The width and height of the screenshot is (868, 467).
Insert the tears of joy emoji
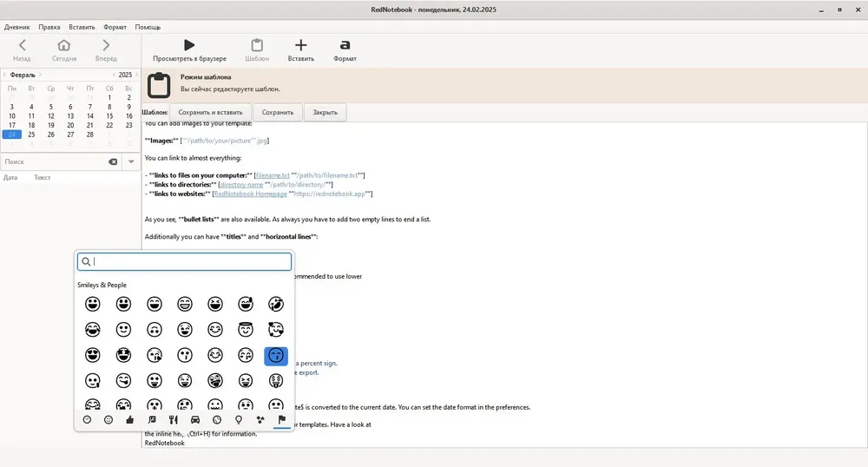[93, 330]
